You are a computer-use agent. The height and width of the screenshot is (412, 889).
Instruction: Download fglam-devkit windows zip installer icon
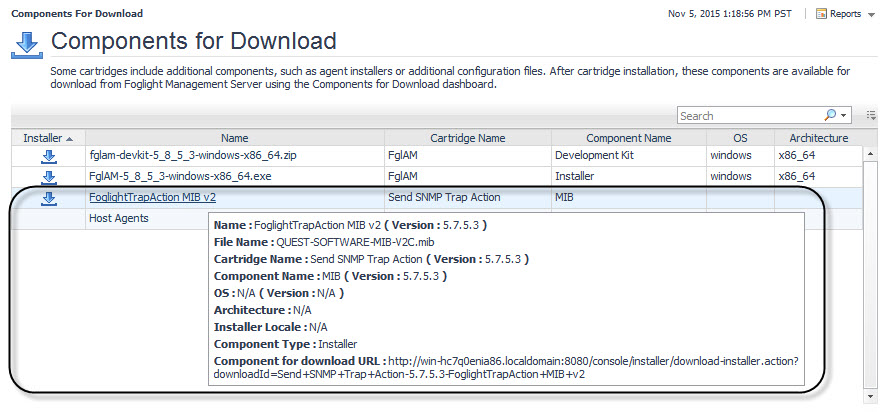point(49,156)
